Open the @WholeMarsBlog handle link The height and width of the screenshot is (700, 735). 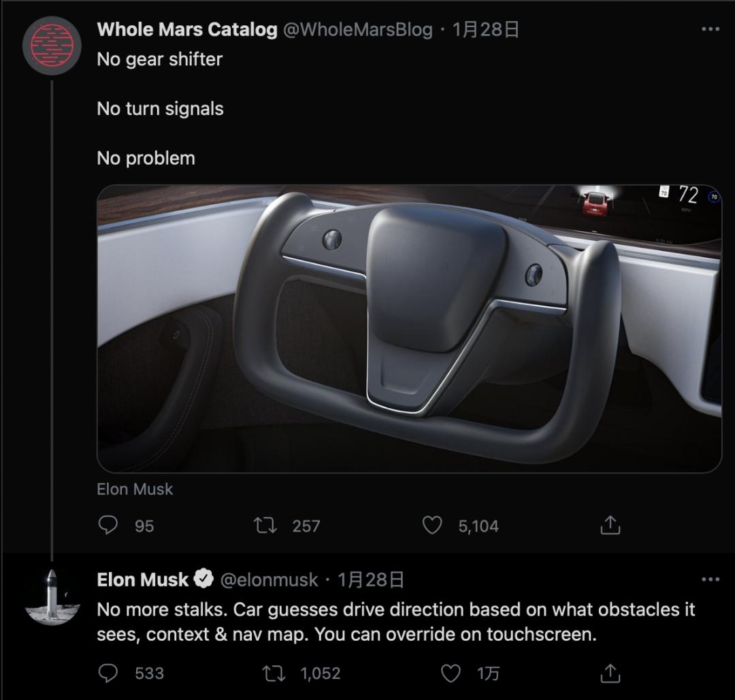(x=357, y=29)
